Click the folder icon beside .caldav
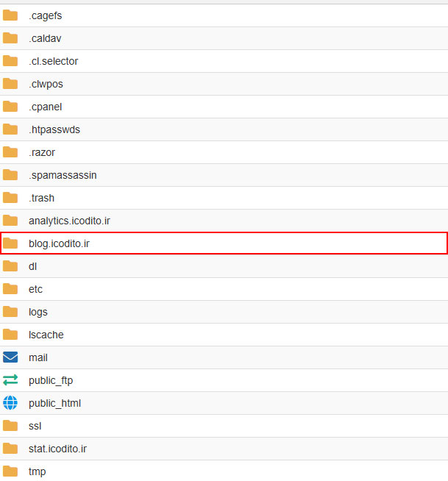This screenshot has height=481, width=448. 10,38
